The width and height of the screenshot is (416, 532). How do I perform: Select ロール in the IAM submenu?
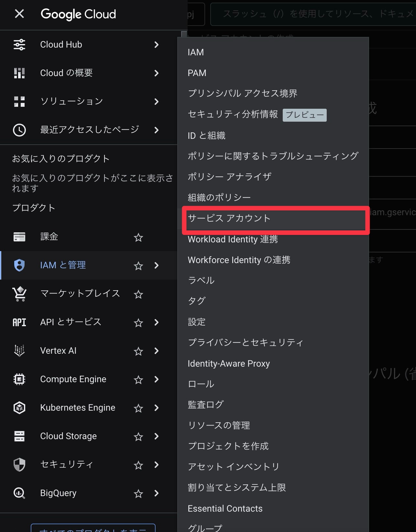273,384
